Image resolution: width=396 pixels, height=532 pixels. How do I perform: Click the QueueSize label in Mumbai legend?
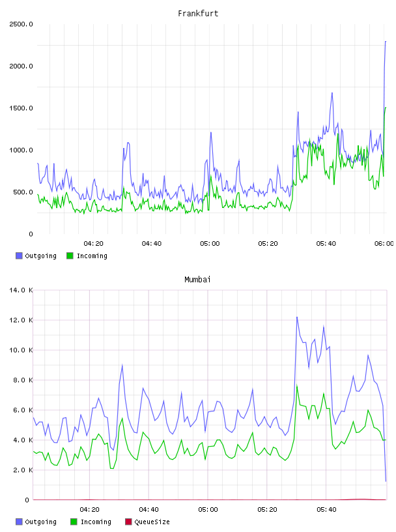[x=152, y=522]
